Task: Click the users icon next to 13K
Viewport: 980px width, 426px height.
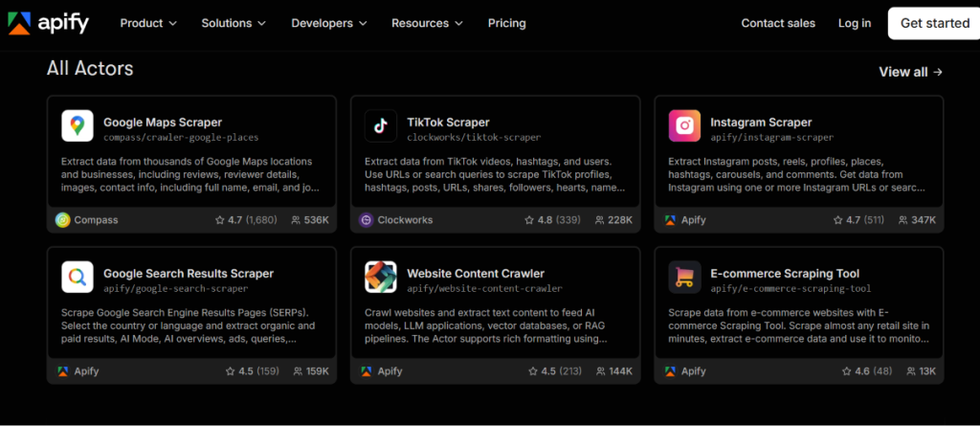Action: click(x=913, y=371)
